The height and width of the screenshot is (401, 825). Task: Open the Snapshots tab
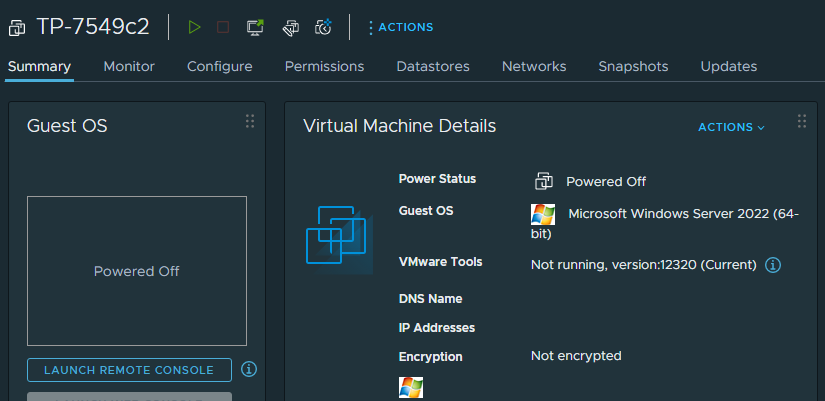[x=633, y=67]
